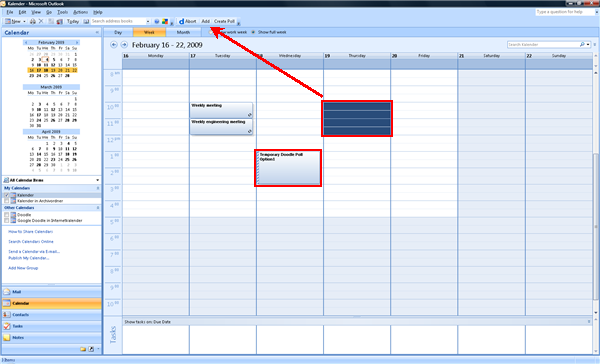Click the Doodle logo toolbar icon
This screenshot has height=364, width=600.
[x=181, y=21]
